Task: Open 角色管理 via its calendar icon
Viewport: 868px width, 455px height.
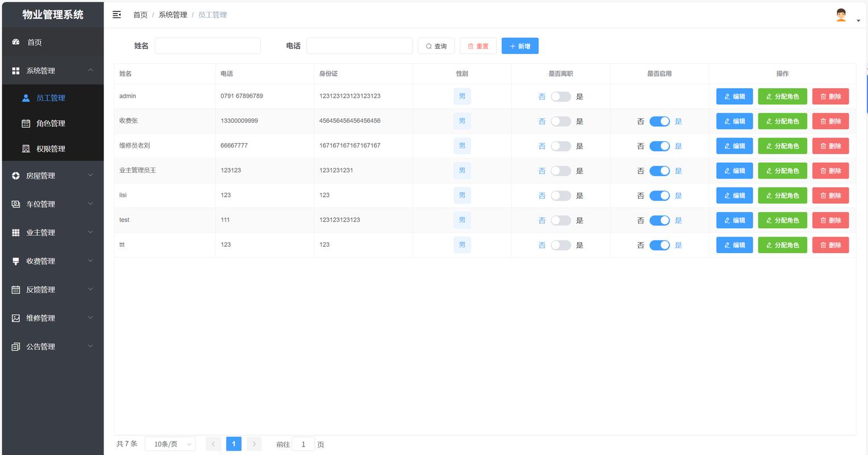Action: 26,123
